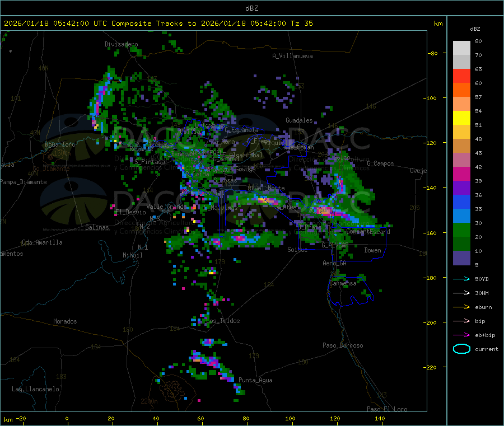Click the 'Pampa_Diamante' map label
Image resolution: width=504 pixels, height=426 pixels.
(x=24, y=182)
